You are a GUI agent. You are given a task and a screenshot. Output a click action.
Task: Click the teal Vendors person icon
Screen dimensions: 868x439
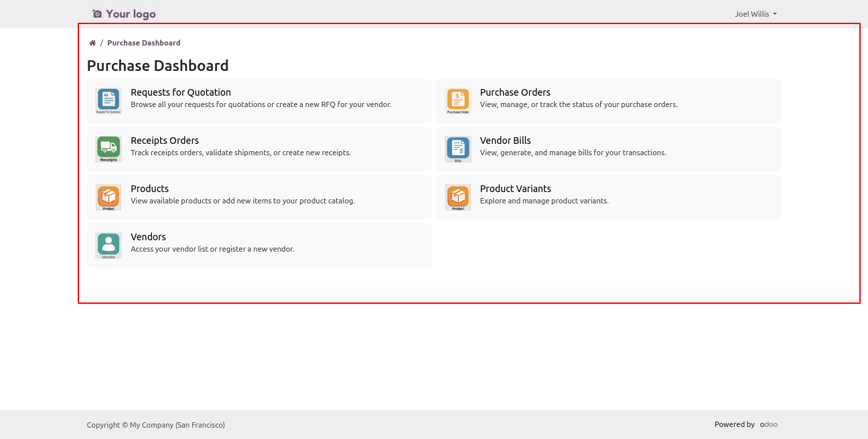coord(108,246)
